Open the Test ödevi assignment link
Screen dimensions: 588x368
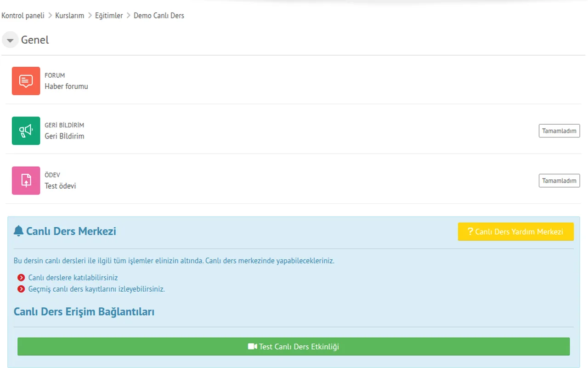pyautogui.click(x=60, y=186)
